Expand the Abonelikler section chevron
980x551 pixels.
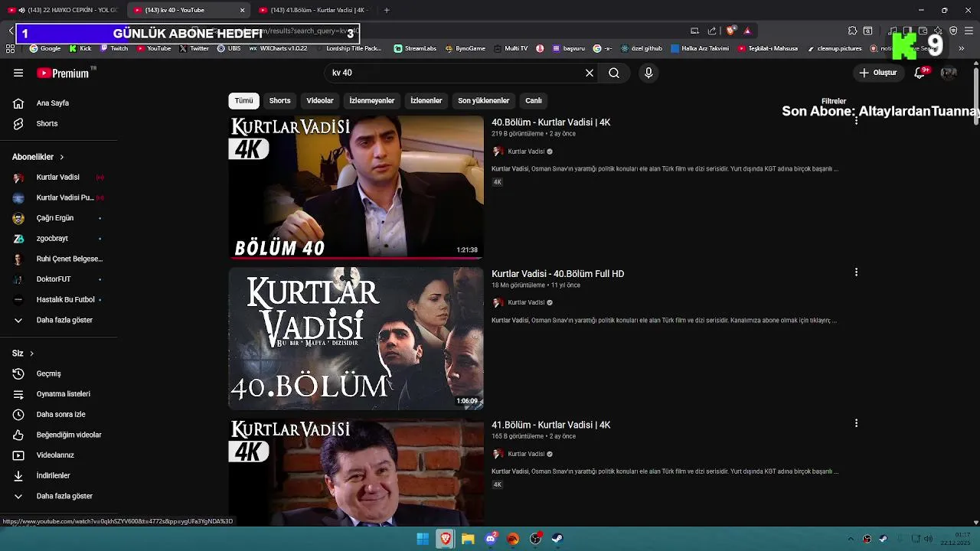61,157
